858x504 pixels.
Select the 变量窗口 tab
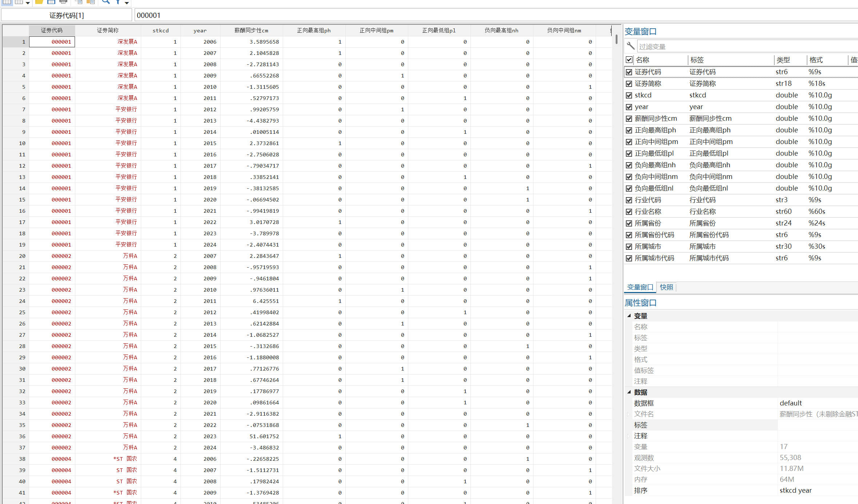click(640, 287)
